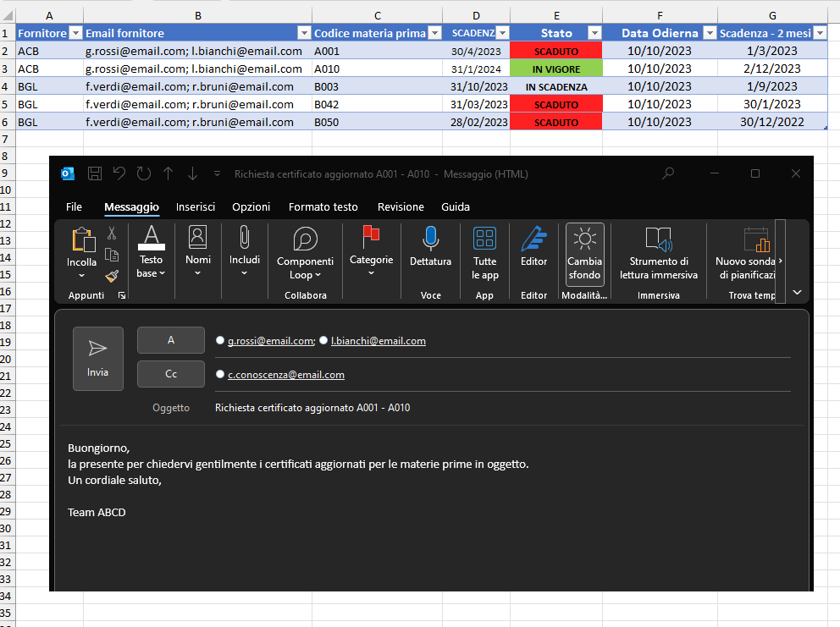Select the IN SCADENZA status cell
The width and height of the screenshot is (840, 627).
[x=556, y=86]
